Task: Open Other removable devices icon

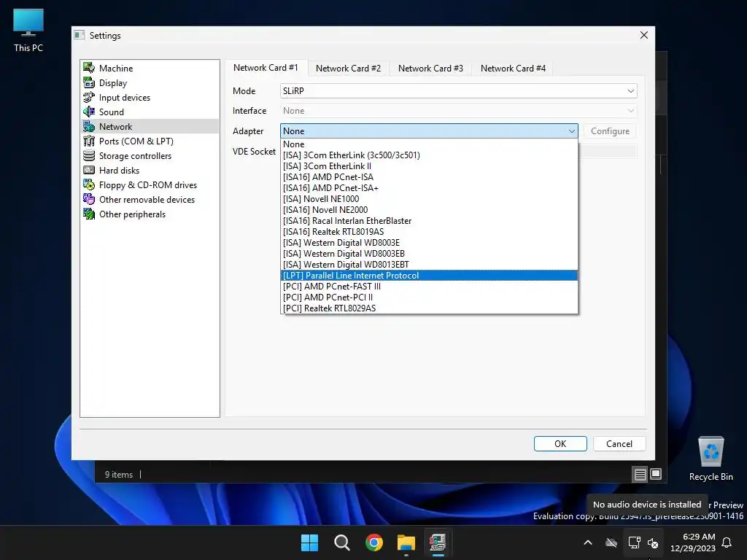Action: click(x=89, y=200)
